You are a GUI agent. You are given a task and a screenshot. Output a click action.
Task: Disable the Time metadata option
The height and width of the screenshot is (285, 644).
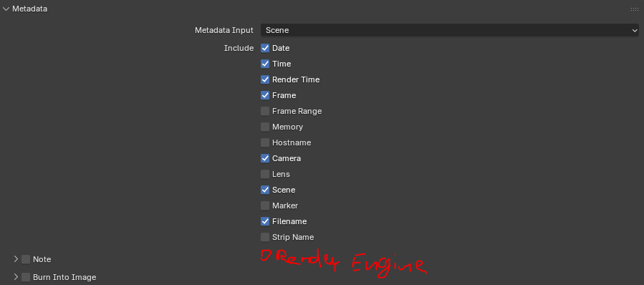click(265, 64)
